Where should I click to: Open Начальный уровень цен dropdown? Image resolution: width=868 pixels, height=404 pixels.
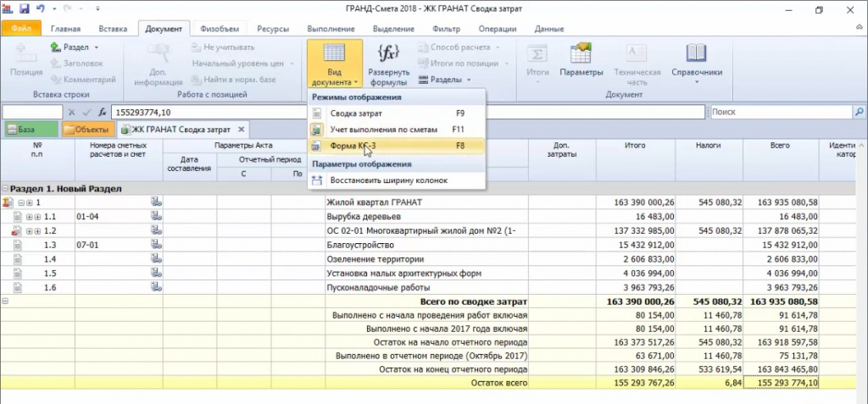[243, 64]
